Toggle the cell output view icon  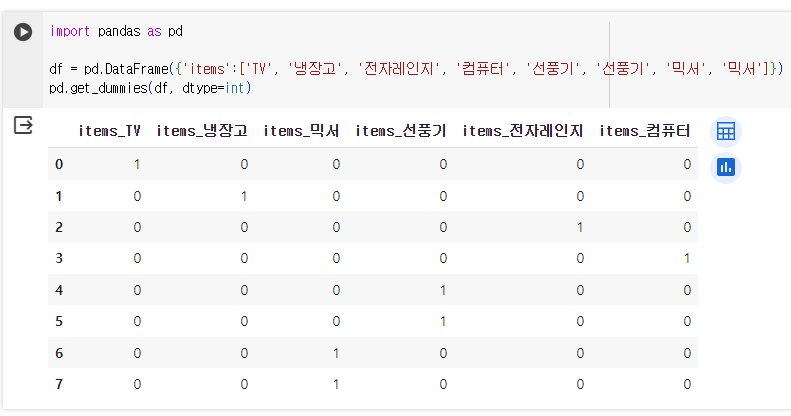pyautogui.click(x=23, y=125)
